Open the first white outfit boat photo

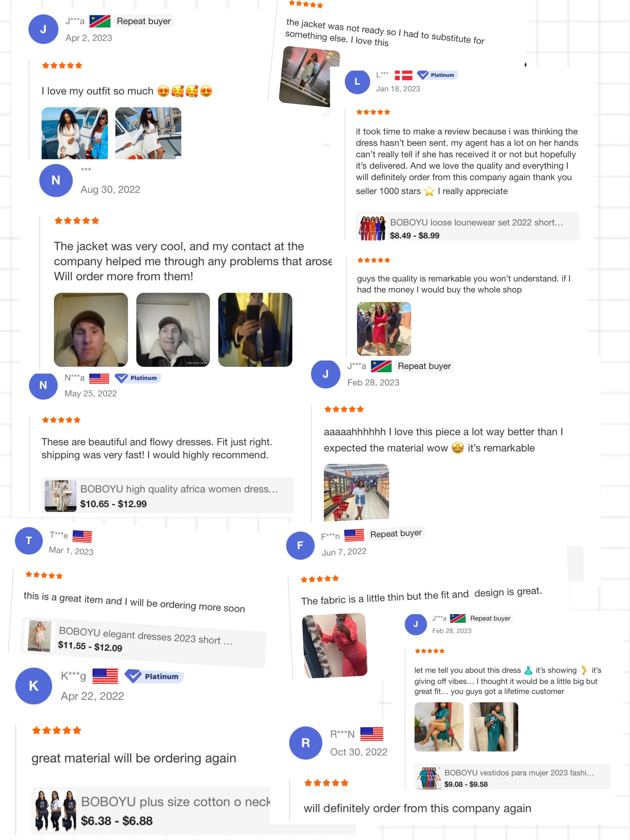(75, 133)
